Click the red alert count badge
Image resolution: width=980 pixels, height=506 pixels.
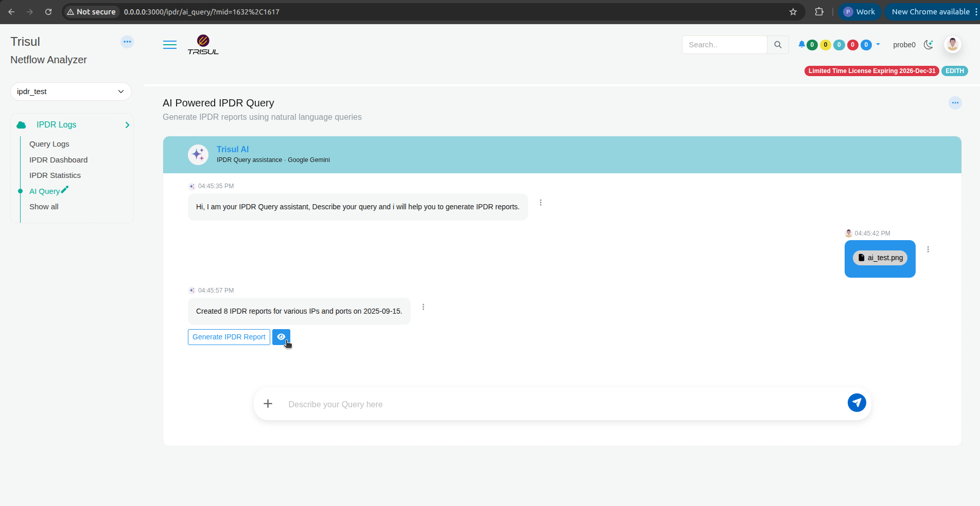coord(852,45)
